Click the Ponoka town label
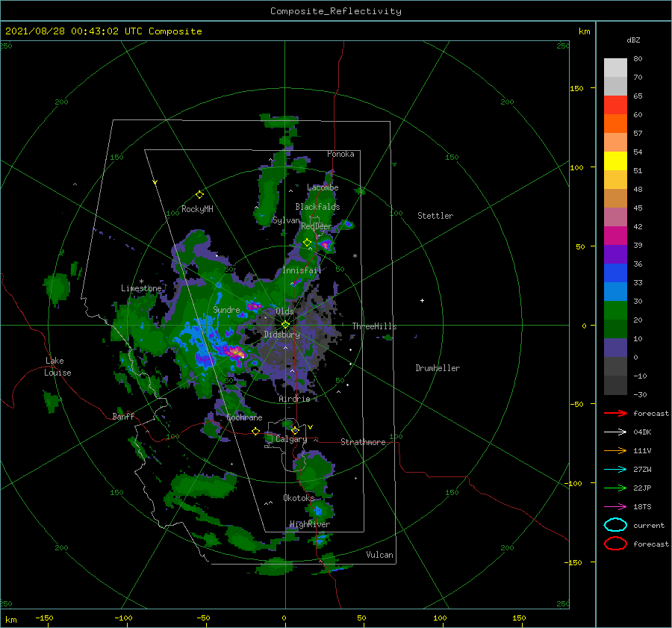The height and width of the screenshot is (628, 672). pyautogui.click(x=340, y=154)
